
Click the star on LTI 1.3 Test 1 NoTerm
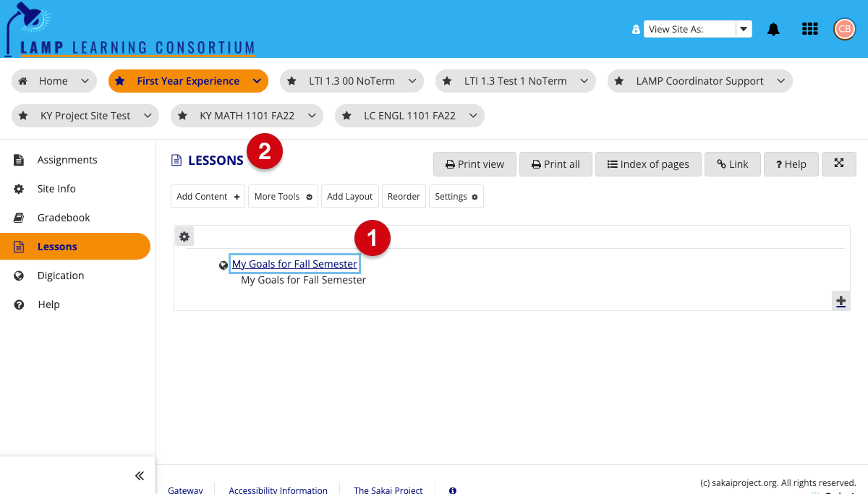(x=448, y=81)
